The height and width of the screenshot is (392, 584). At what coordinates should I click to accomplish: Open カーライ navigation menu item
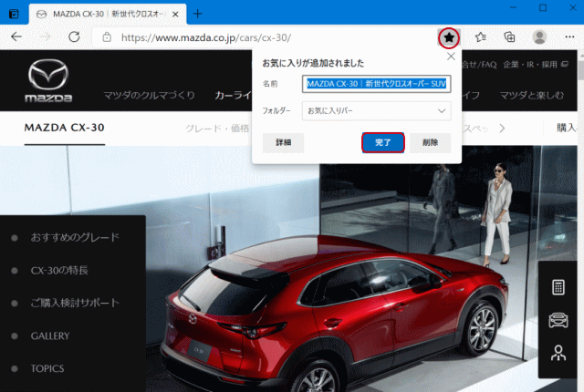234,95
